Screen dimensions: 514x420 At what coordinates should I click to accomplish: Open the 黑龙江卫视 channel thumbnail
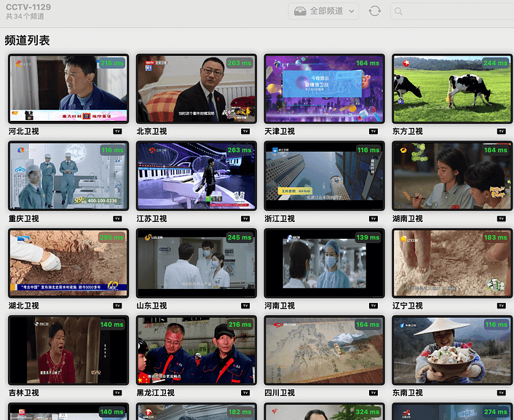click(197, 350)
